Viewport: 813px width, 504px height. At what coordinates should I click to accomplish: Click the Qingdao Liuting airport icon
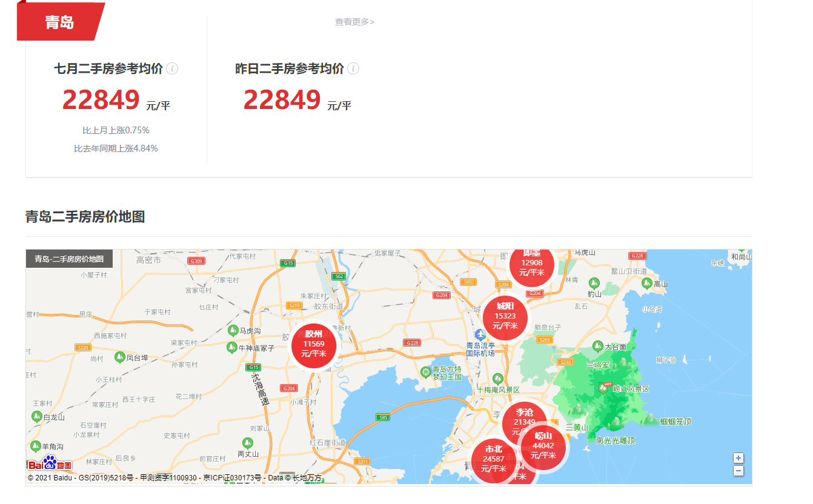point(480,335)
